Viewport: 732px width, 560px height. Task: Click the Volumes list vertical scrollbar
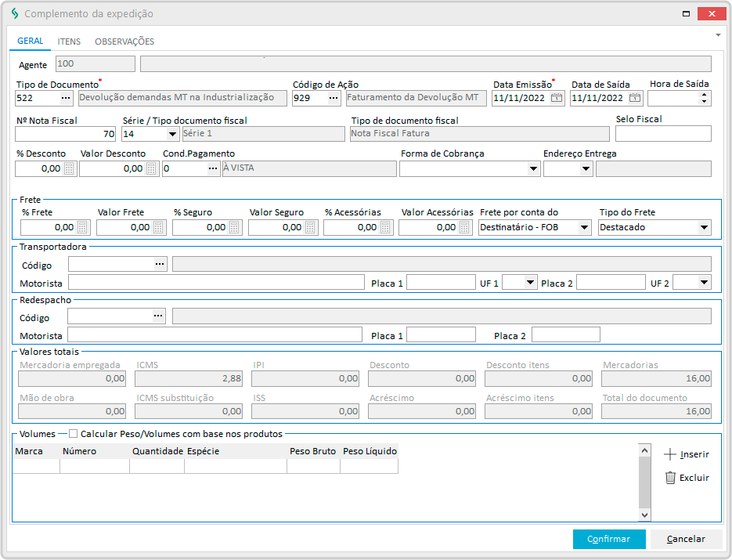click(x=644, y=482)
